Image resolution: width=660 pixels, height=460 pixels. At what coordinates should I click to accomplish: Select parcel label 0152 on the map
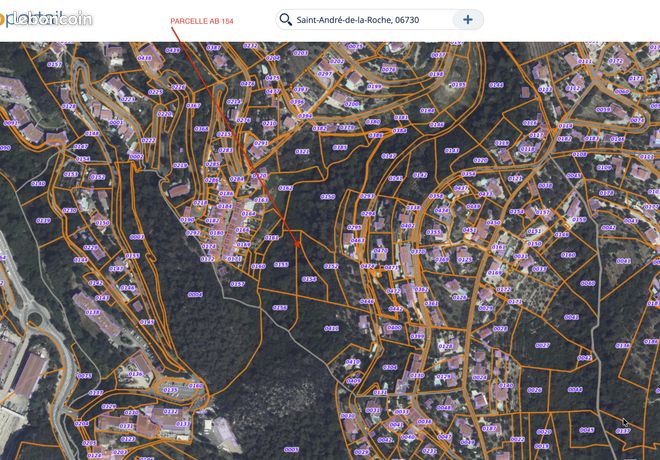(x=331, y=266)
